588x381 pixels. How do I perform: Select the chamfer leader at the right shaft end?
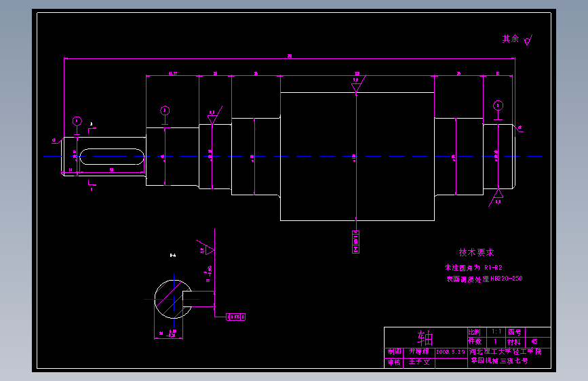[518, 129]
